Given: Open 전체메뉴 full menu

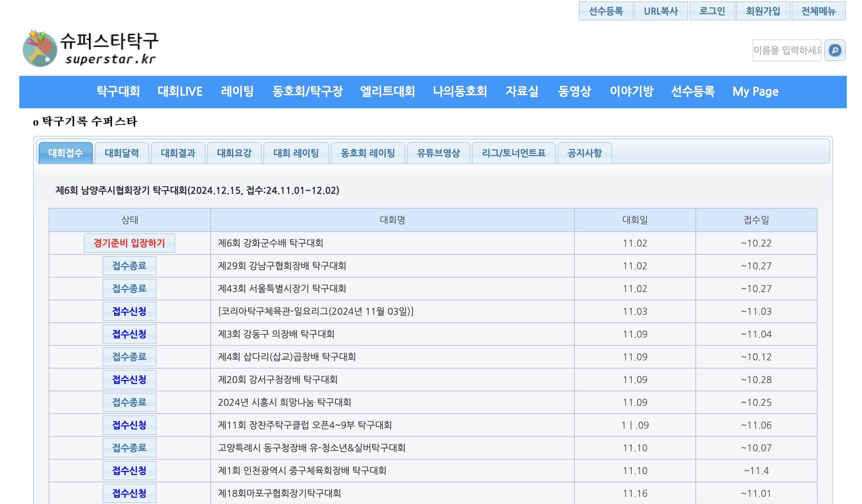Looking at the screenshot, I should [819, 11].
